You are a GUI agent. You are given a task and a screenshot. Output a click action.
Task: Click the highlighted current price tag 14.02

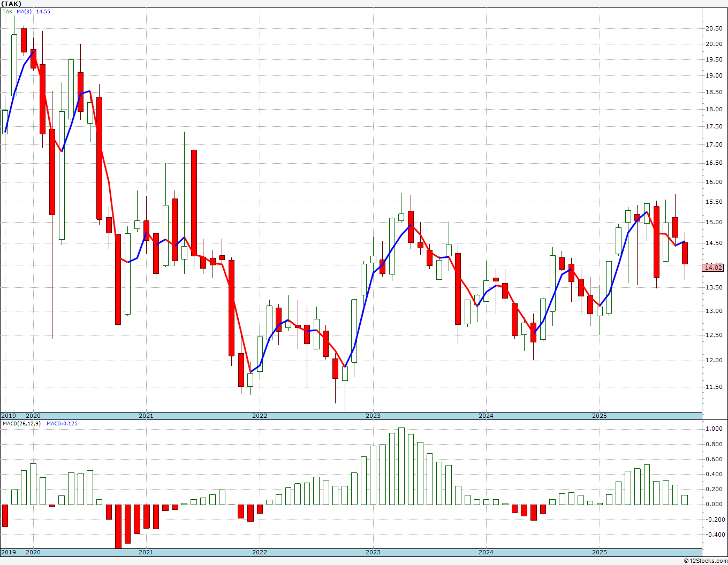point(714,268)
